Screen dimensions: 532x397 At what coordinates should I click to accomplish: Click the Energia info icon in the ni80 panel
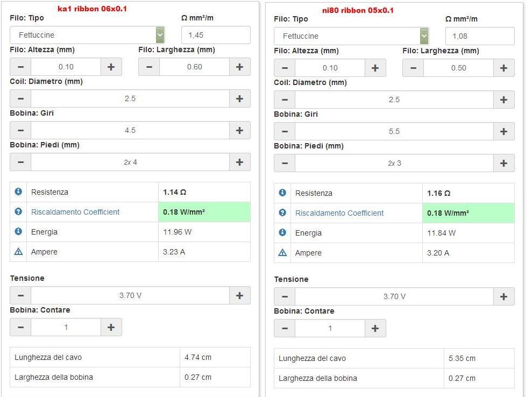282,232
